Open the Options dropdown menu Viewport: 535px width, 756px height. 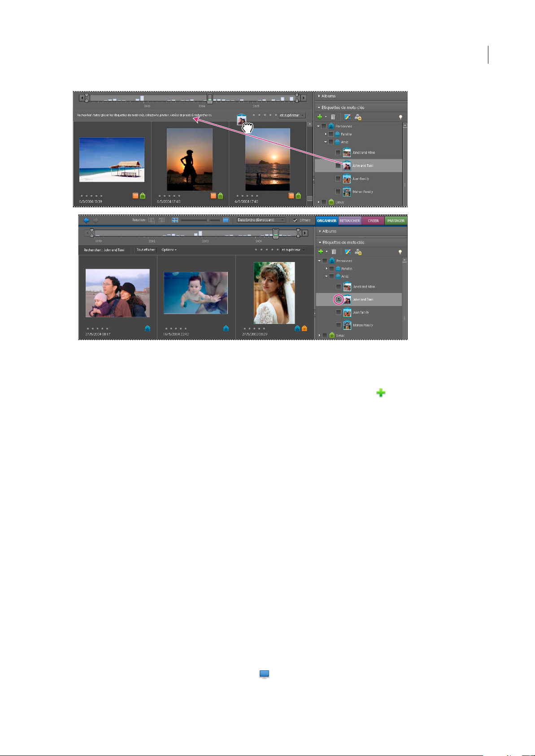click(x=169, y=250)
